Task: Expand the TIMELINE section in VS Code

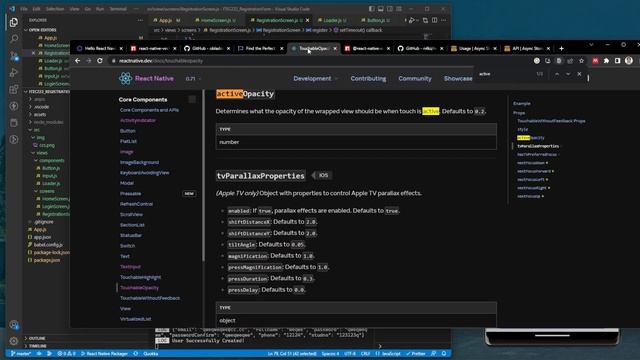Action: pos(38,346)
